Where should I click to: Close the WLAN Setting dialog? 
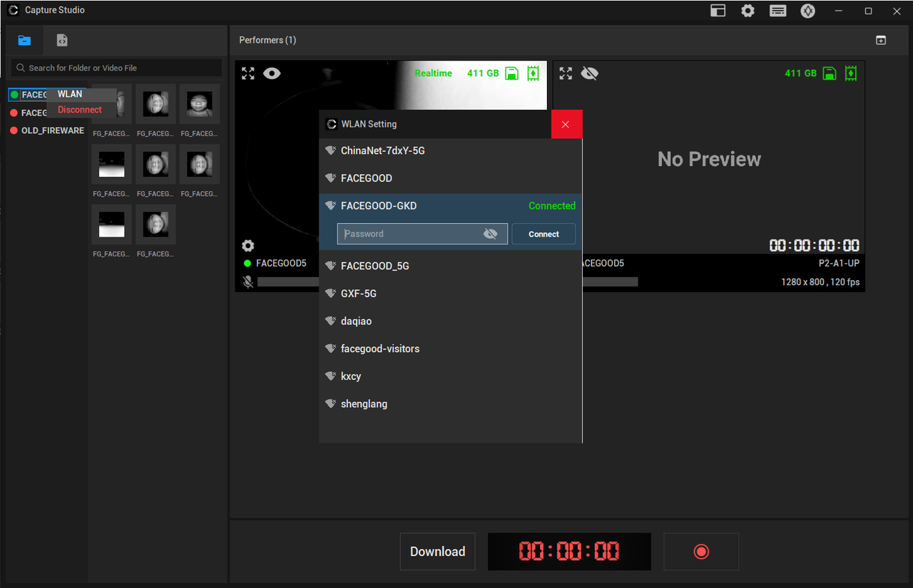tap(566, 124)
